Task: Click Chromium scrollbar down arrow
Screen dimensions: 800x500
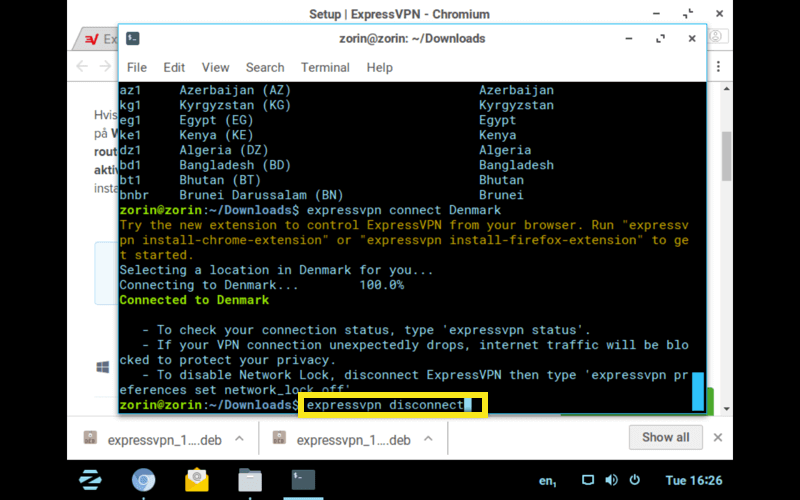Action: tap(727, 409)
